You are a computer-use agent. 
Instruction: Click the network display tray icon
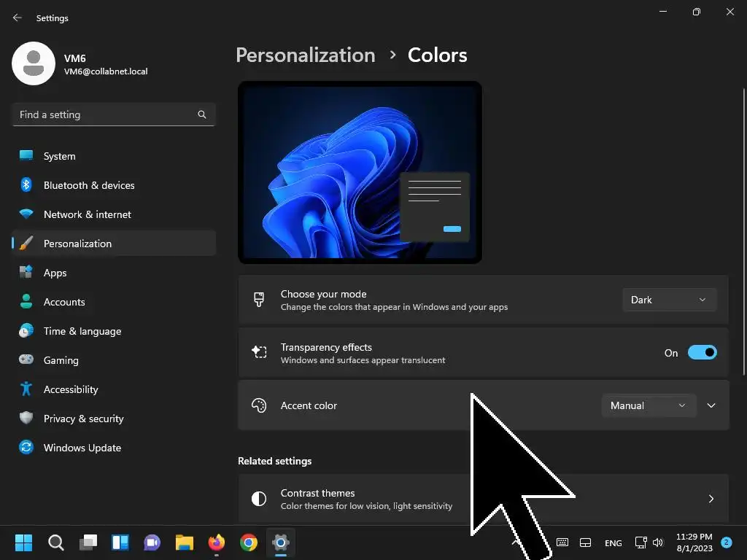pyautogui.click(x=640, y=542)
